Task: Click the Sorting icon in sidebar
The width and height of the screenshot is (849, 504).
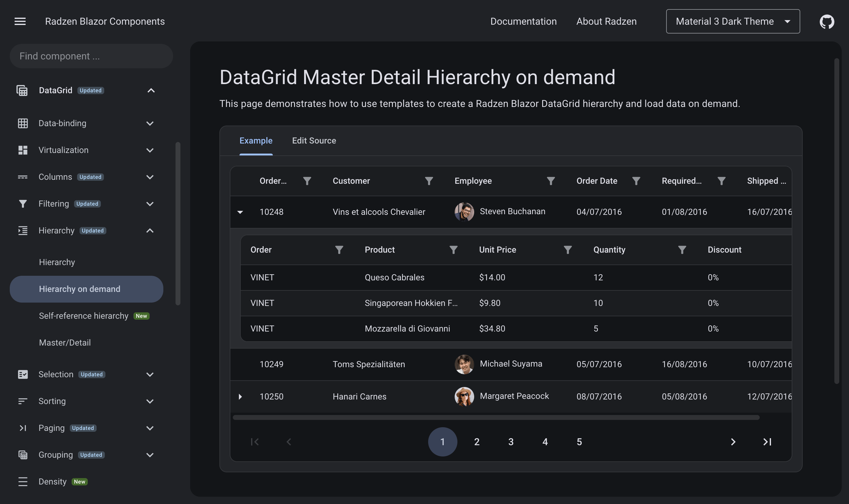Action: click(x=23, y=401)
